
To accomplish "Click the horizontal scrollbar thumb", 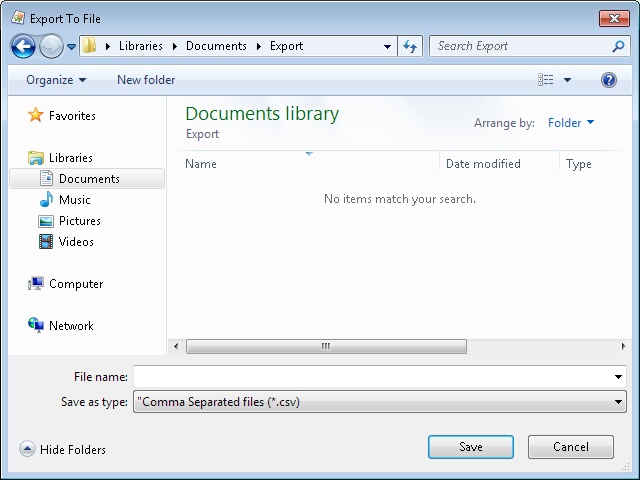I will 326,347.
